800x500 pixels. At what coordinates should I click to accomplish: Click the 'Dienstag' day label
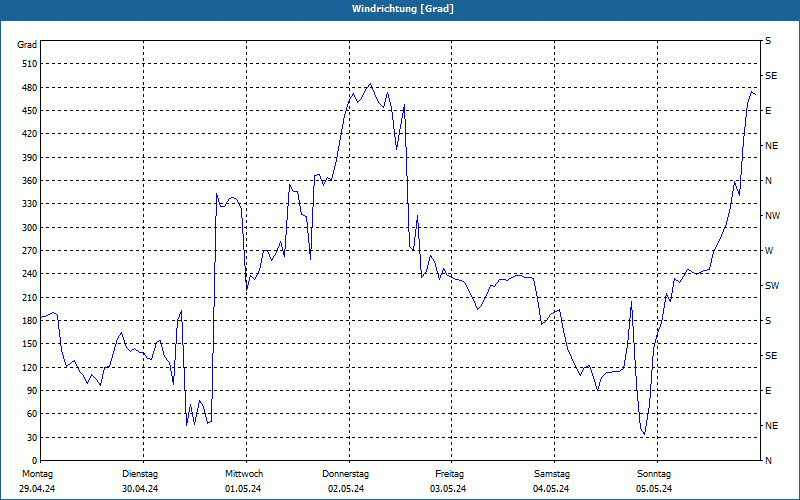pyautogui.click(x=140, y=474)
